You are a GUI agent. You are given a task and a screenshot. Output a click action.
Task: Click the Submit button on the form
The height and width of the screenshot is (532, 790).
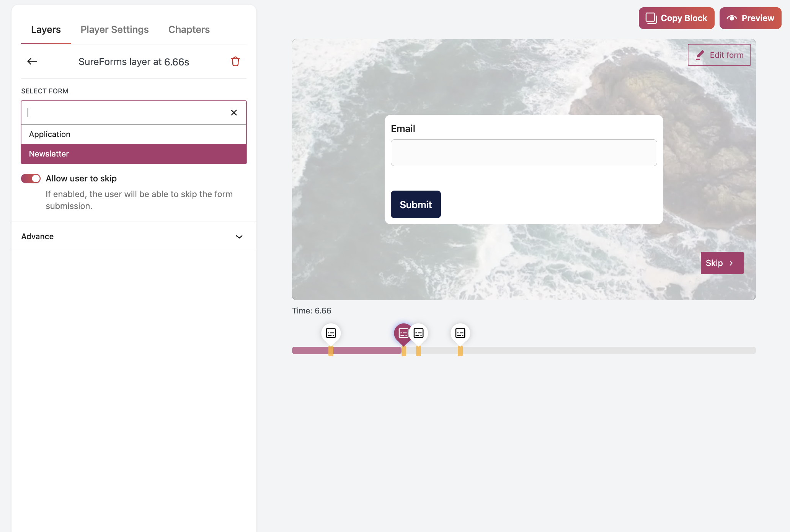[415, 204]
